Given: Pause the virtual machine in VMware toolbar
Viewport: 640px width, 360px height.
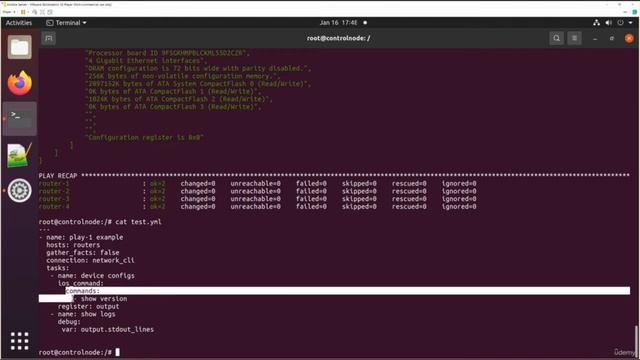Looking at the screenshot, I should click(x=23, y=12).
